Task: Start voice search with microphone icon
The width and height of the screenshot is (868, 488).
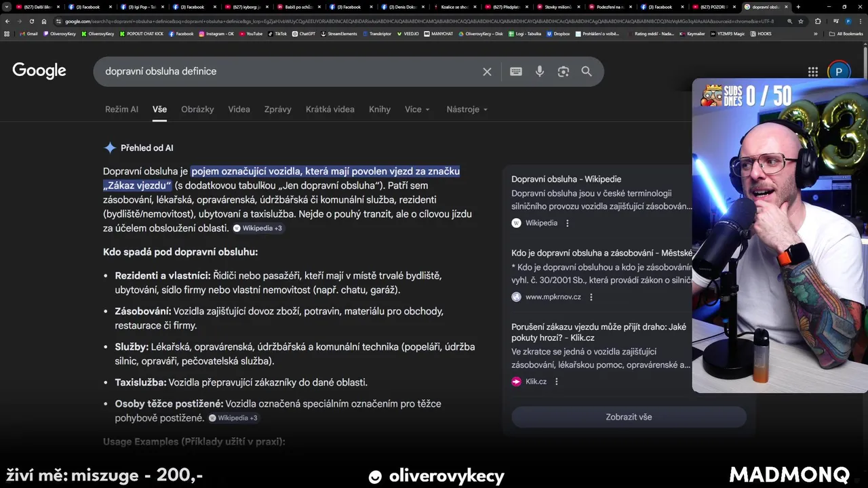Action: coord(540,71)
